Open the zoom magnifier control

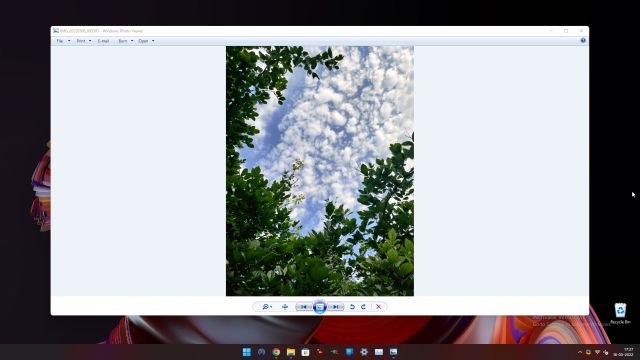click(266, 307)
